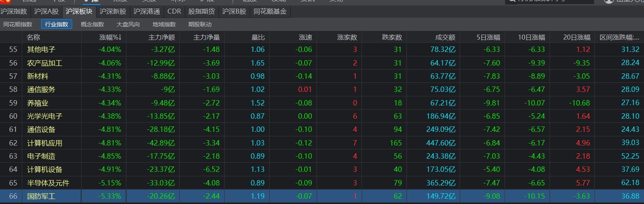Click the user avatar icon top right

click(x=609, y=1)
